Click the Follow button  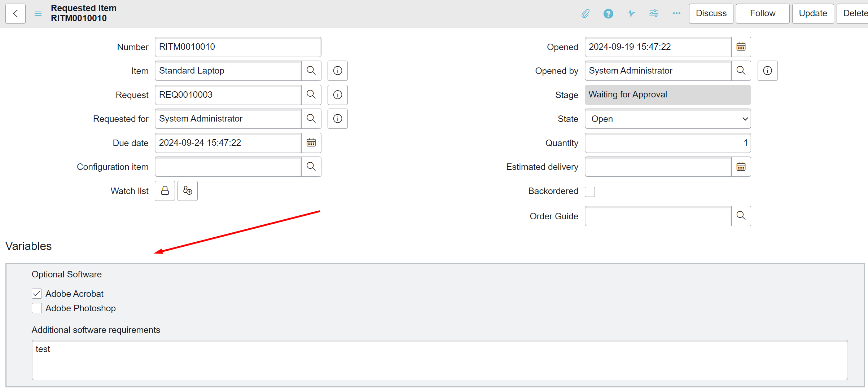point(762,14)
